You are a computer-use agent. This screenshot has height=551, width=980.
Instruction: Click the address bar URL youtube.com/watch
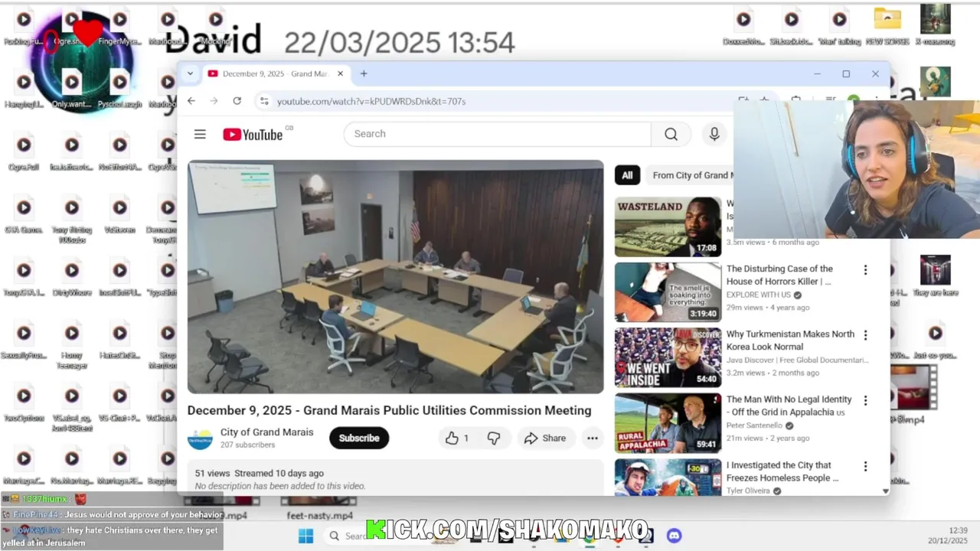pos(371,101)
